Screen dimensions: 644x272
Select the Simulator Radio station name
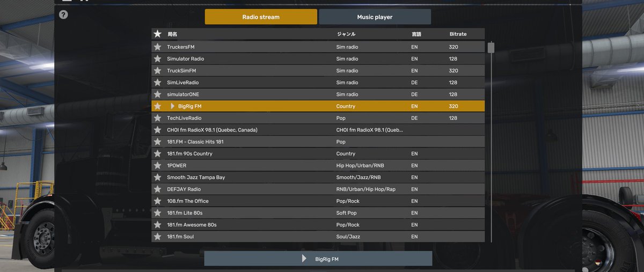pos(185,58)
